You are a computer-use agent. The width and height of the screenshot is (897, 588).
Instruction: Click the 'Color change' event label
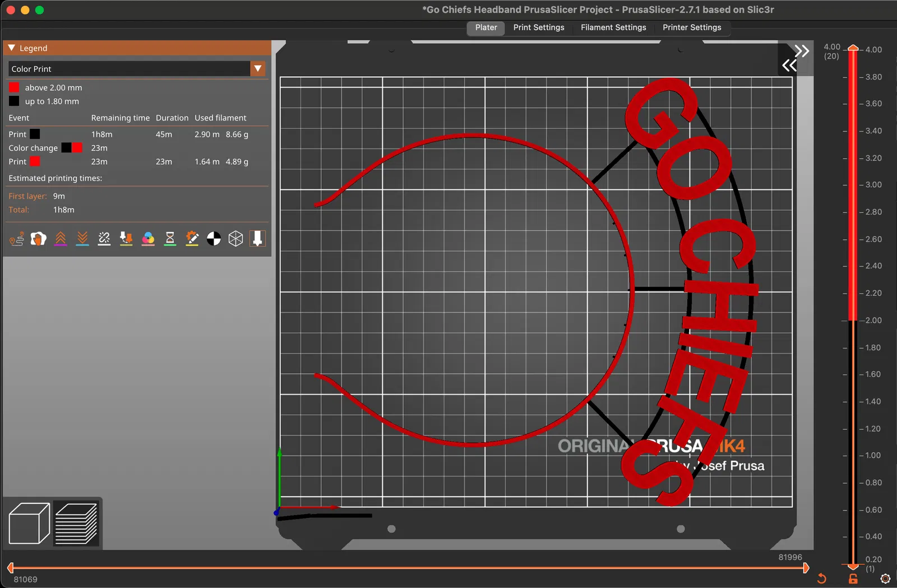coord(33,148)
